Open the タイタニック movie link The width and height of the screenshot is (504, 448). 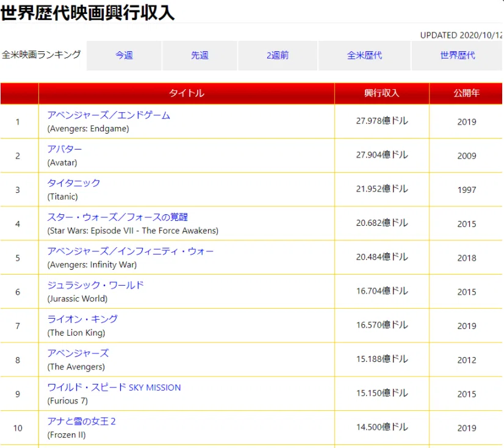pyautogui.click(x=74, y=183)
